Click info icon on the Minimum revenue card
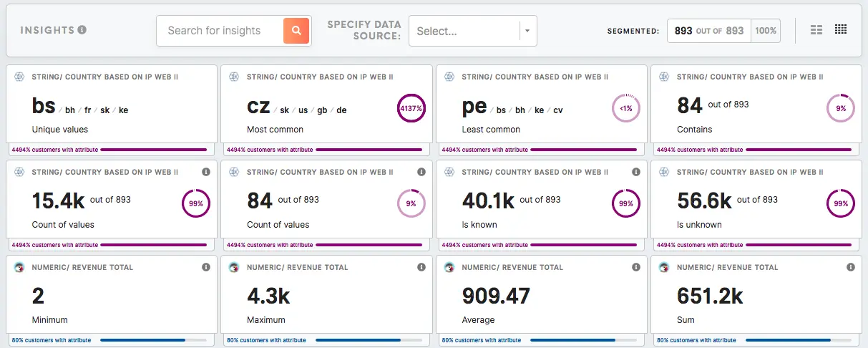The image size is (868, 348). [206, 267]
